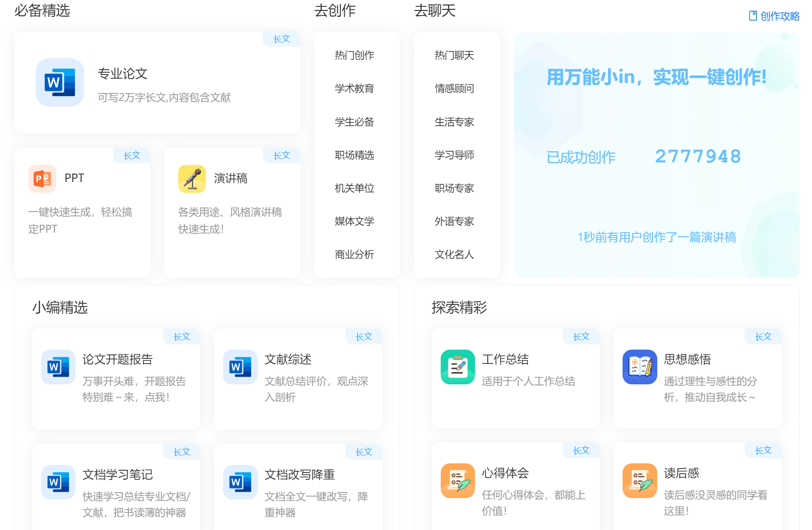Image resolution: width=812 pixels, height=530 pixels.
Task: Click the green clipboard icon for 工作总结
Action: pyautogui.click(x=457, y=367)
